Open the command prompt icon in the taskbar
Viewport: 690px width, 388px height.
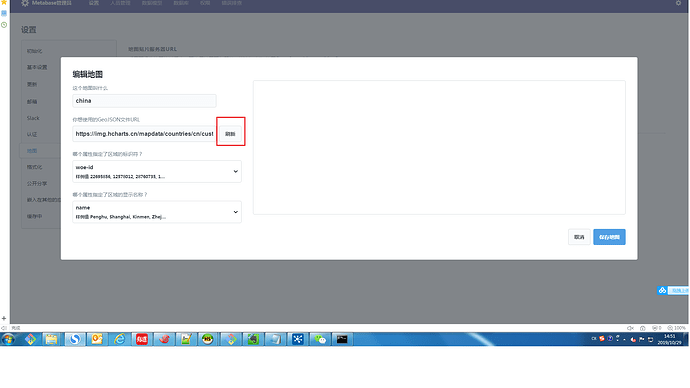(342, 339)
